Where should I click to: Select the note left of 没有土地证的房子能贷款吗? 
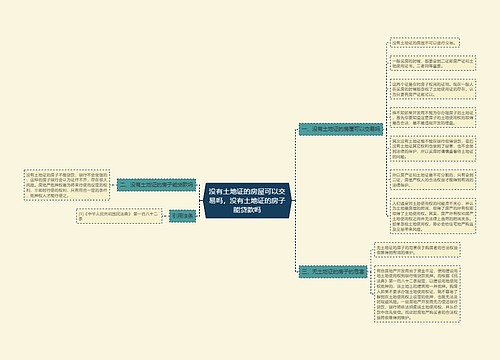67,185
